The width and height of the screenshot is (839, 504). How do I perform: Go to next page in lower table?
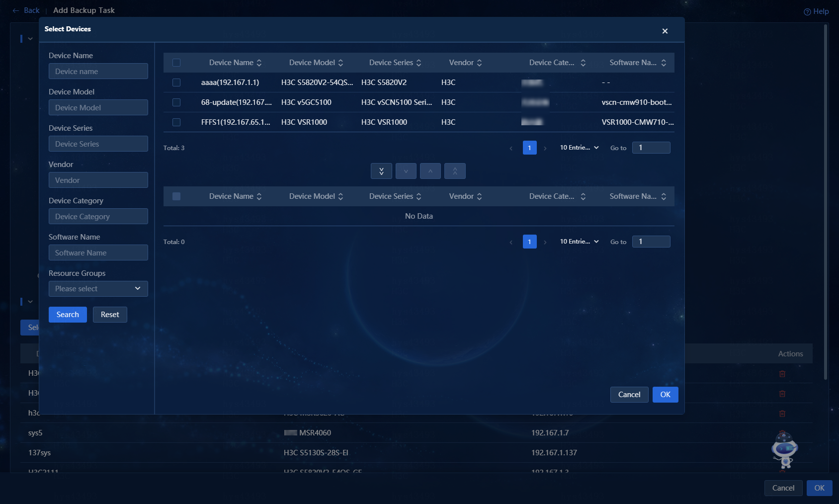pos(545,242)
